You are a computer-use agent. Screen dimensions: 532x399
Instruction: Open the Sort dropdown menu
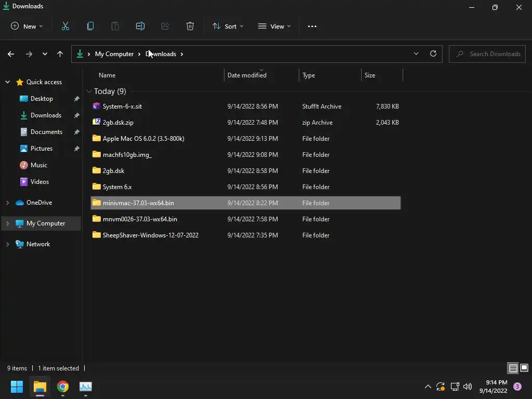click(x=228, y=26)
